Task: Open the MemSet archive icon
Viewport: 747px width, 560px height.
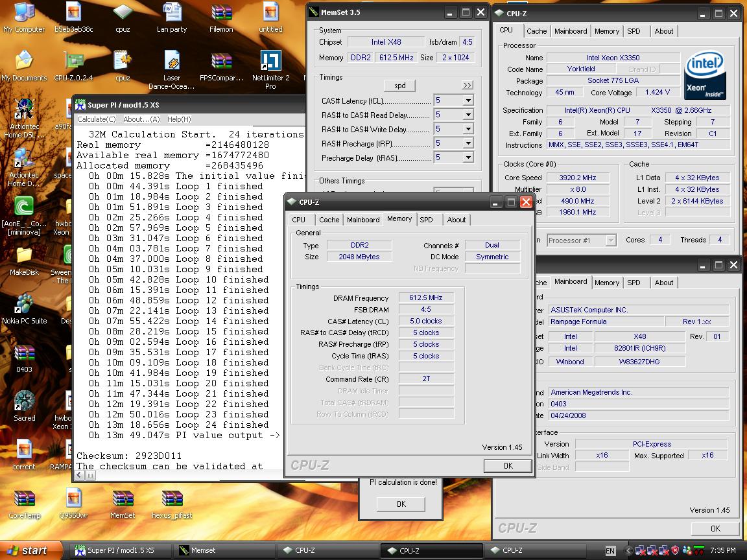Action: coord(123,504)
